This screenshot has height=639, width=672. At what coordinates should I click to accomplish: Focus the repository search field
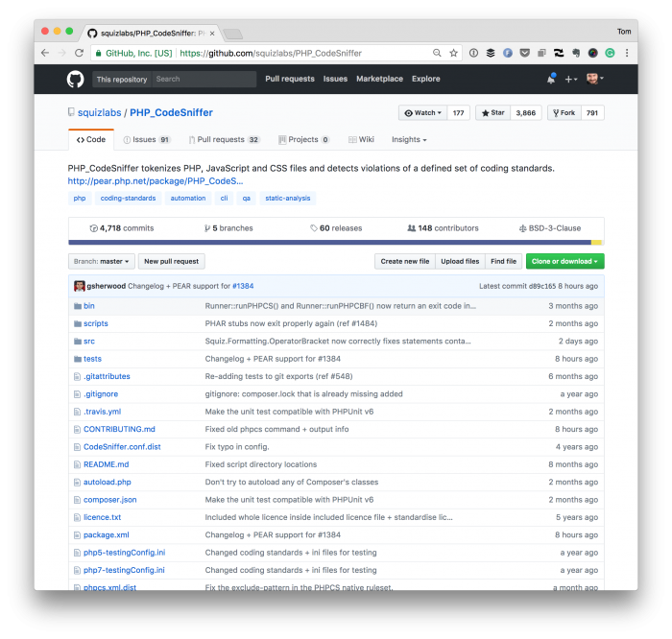click(204, 80)
